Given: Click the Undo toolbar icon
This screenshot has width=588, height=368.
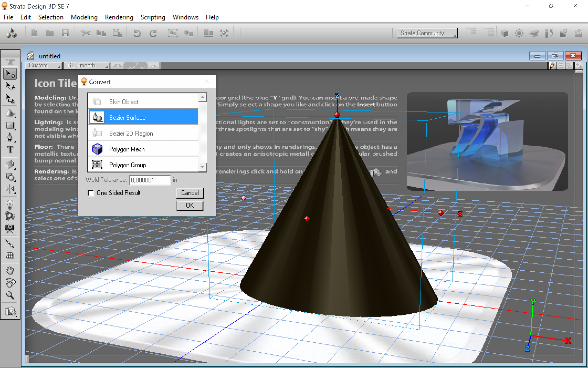Looking at the screenshot, I should [x=137, y=33].
